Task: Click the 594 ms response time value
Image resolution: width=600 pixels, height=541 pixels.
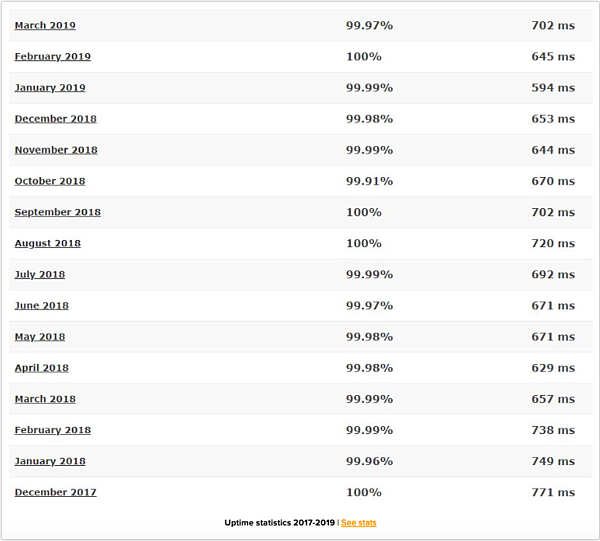Action: [553, 88]
